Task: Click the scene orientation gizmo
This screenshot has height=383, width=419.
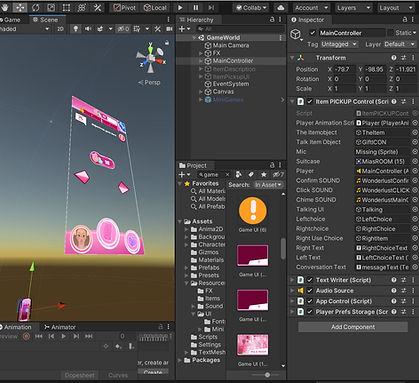Action: click(x=151, y=59)
